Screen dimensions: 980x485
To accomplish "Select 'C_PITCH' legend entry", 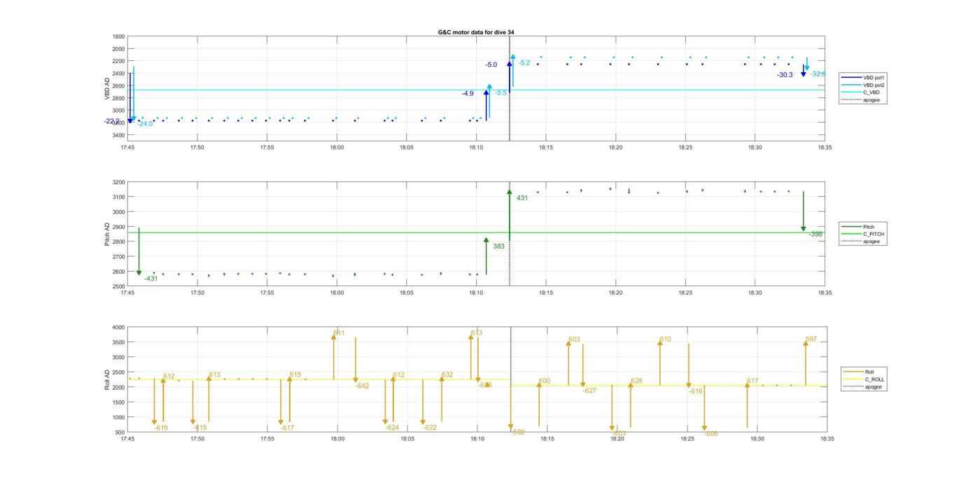I will [874, 234].
